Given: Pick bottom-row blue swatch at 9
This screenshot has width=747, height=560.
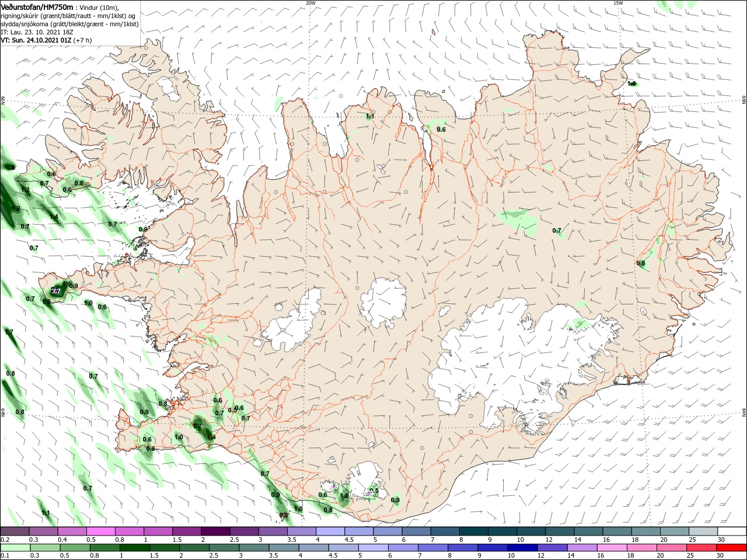Looking at the screenshot, I should [493, 548].
